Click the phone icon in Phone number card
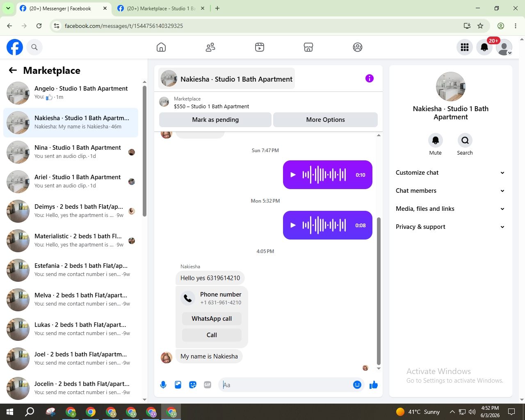 coord(188,298)
